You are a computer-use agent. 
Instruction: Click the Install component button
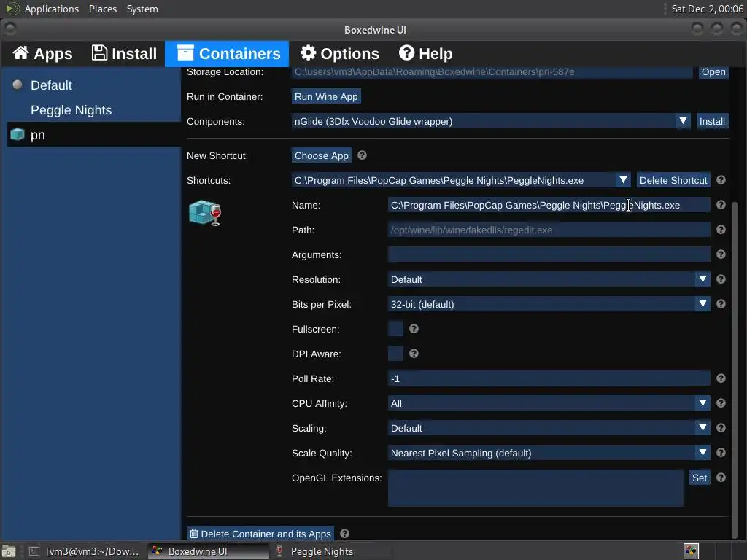click(x=712, y=122)
